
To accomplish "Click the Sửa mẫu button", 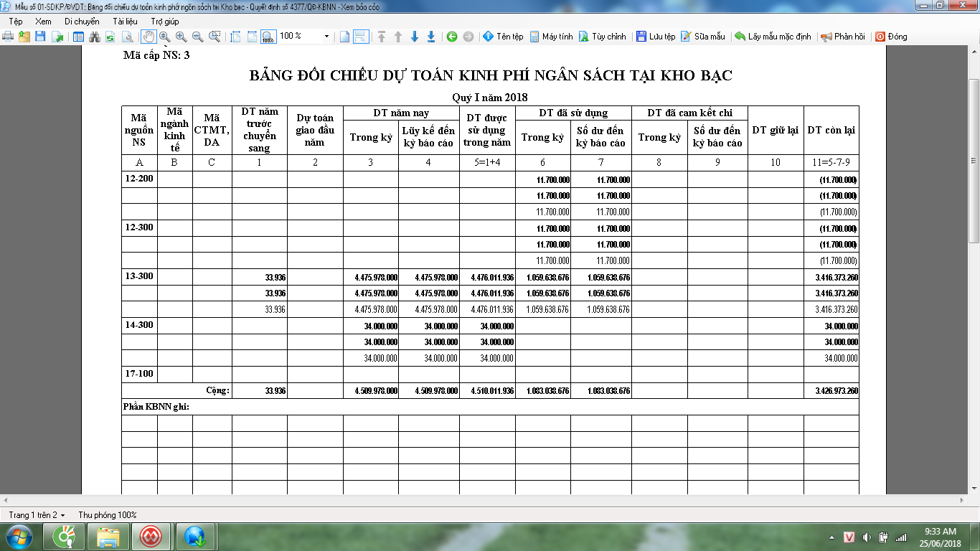I will point(702,37).
